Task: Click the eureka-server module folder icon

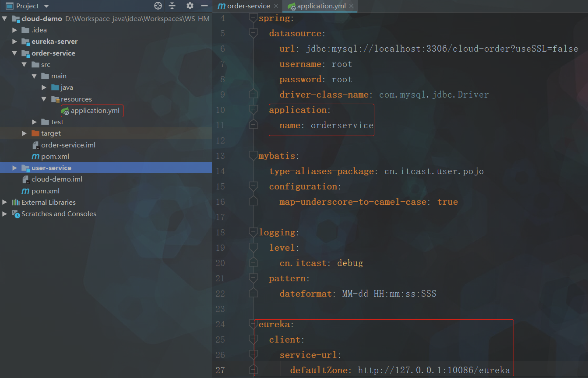Action: [25, 42]
